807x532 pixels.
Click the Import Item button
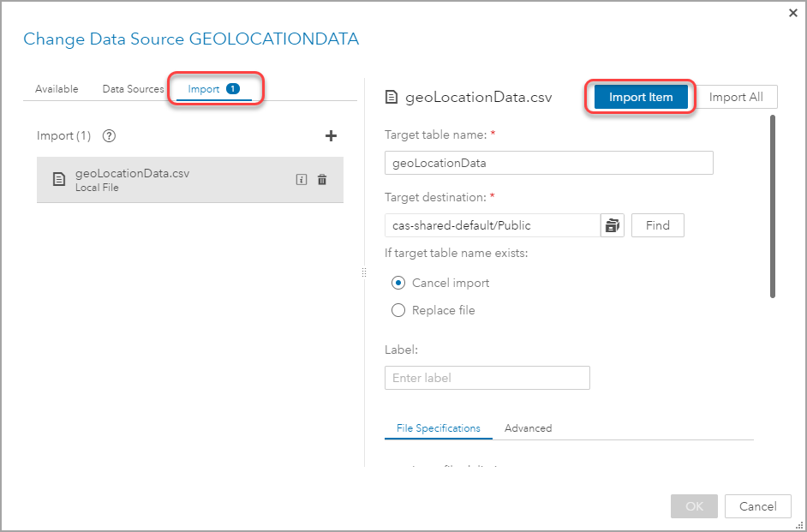coord(641,97)
